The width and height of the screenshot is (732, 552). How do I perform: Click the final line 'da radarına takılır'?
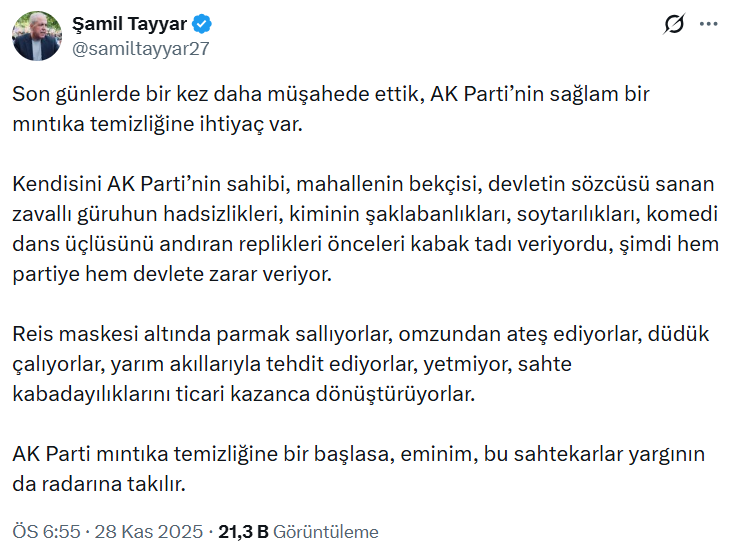pyautogui.click(x=100, y=483)
